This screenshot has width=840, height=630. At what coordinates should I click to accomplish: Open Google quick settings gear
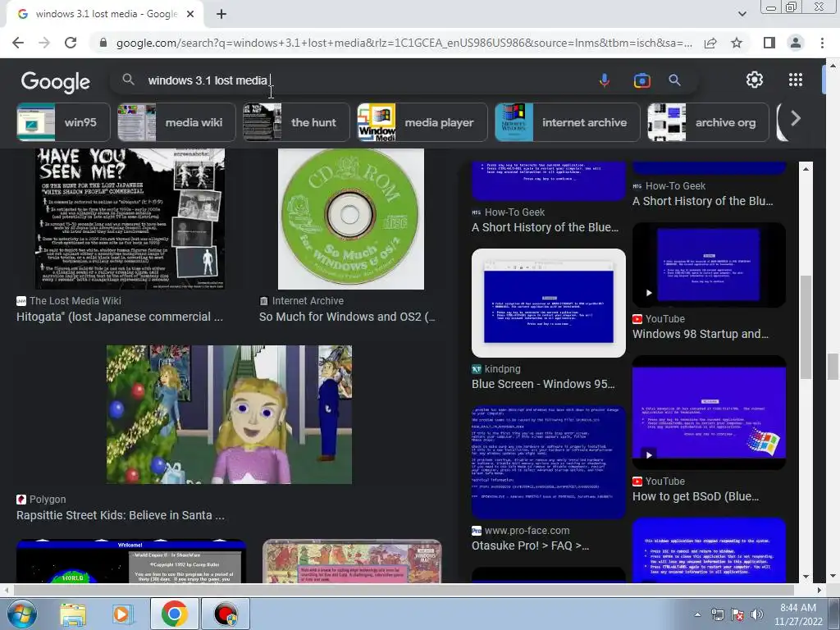click(755, 80)
